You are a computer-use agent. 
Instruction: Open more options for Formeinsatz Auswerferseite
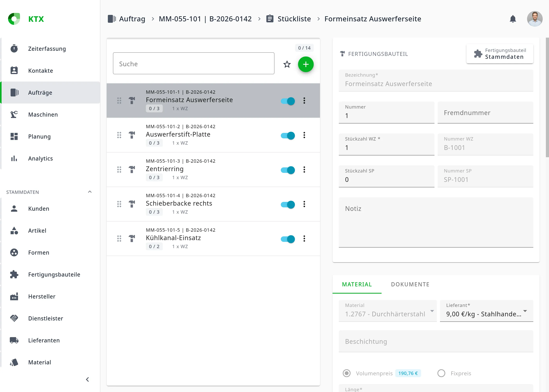click(304, 101)
